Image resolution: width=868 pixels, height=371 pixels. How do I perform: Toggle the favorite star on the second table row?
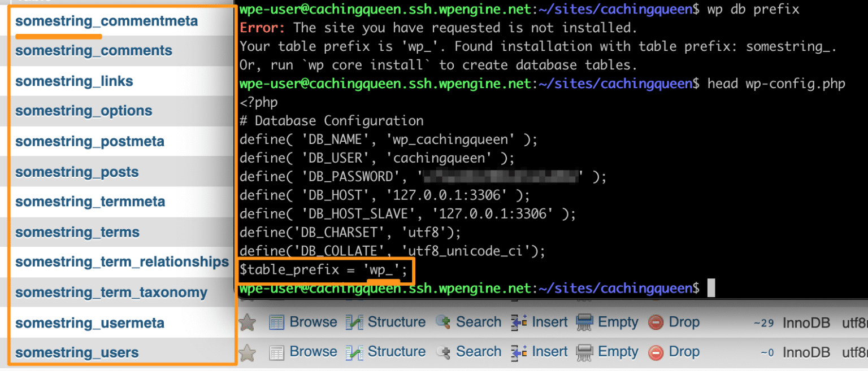[247, 351]
